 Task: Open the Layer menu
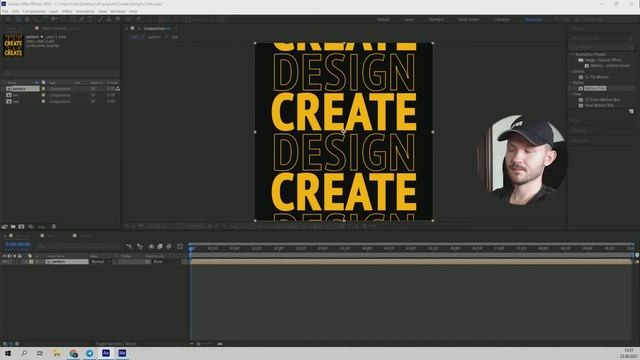tap(53, 11)
